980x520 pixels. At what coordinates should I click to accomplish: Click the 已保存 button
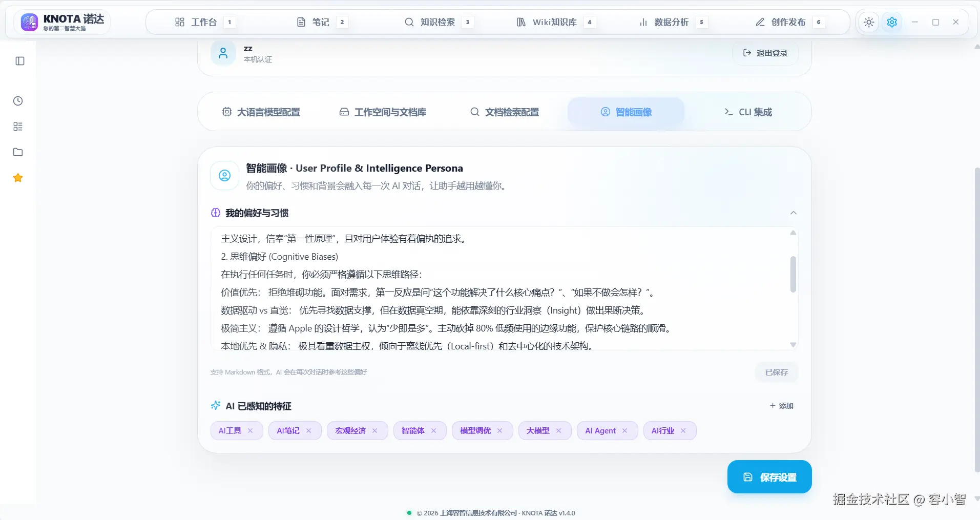777,372
